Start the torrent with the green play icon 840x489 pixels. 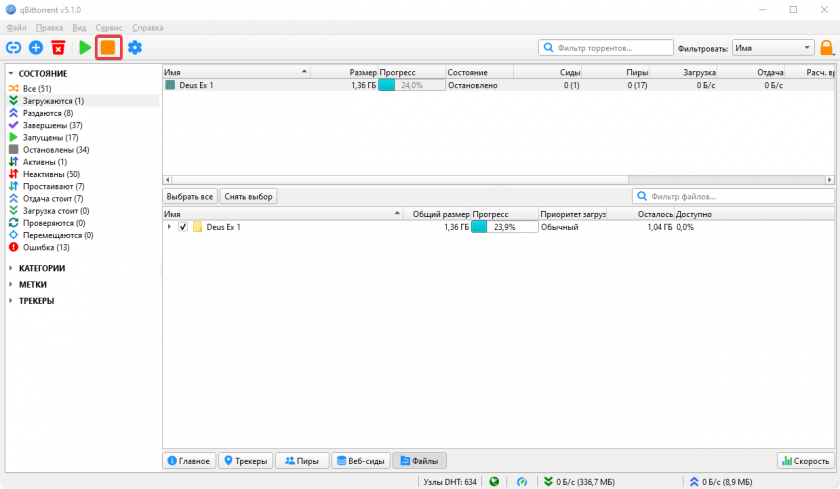pyautogui.click(x=85, y=47)
